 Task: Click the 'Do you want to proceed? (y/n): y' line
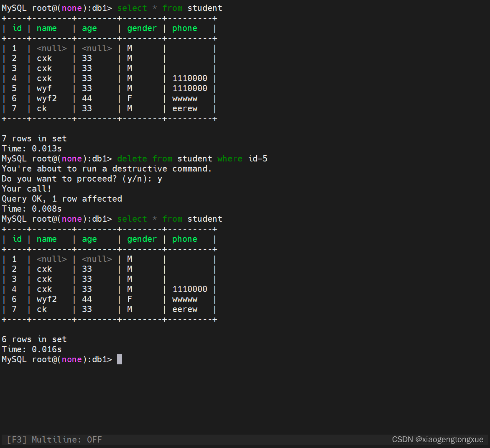pos(82,179)
